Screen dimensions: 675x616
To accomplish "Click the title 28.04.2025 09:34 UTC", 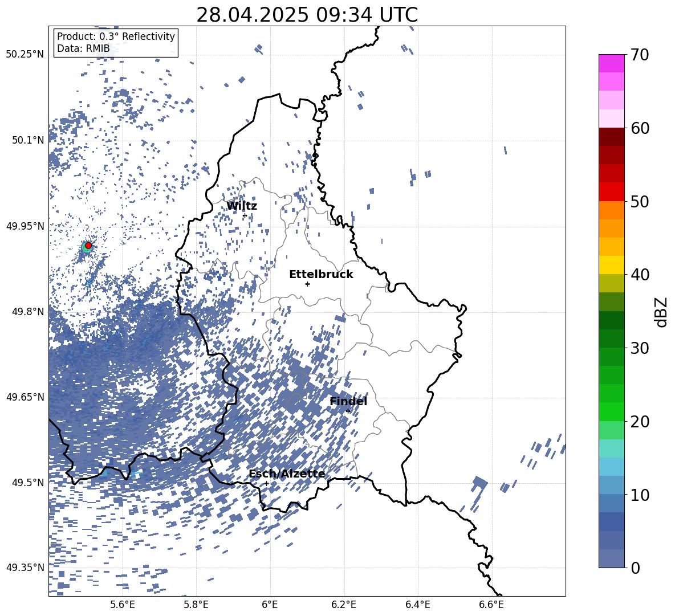I will pyautogui.click(x=307, y=15).
